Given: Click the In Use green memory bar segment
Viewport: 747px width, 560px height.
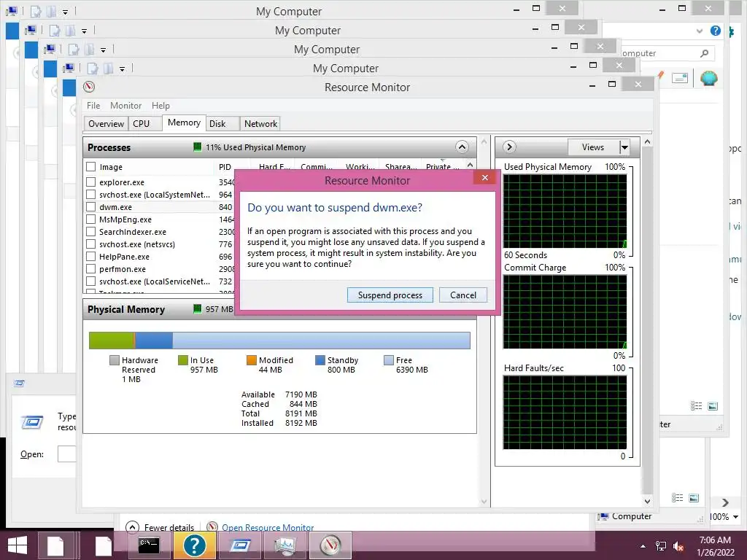Looking at the screenshot, I should 112,341.
